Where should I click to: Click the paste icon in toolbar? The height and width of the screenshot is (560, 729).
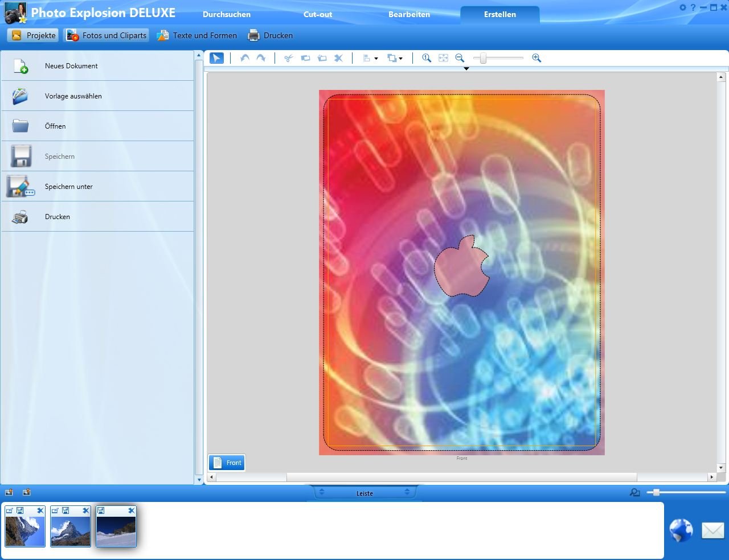[322, 58]
